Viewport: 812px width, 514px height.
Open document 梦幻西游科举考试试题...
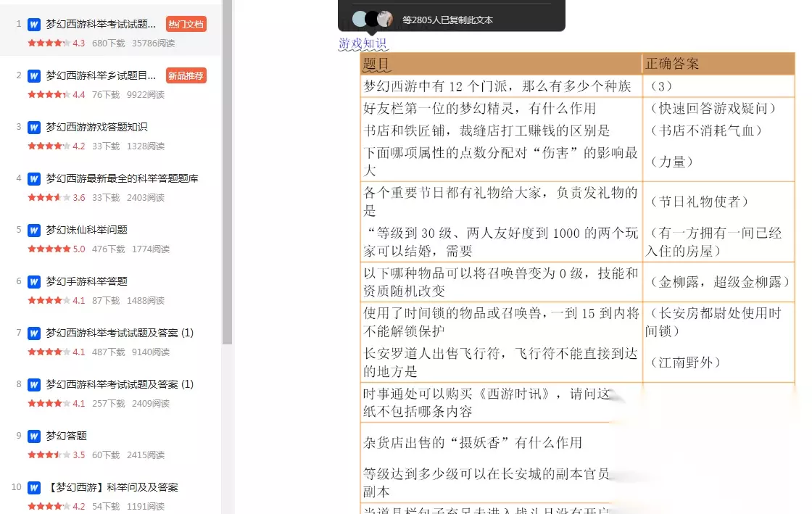pos(101,25)
